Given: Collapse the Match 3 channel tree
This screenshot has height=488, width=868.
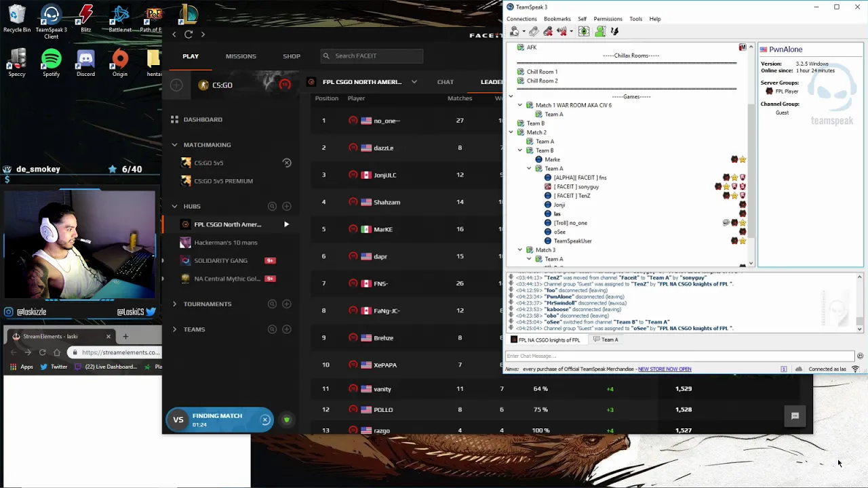Looking at the screenshot, I should point(520,250).
